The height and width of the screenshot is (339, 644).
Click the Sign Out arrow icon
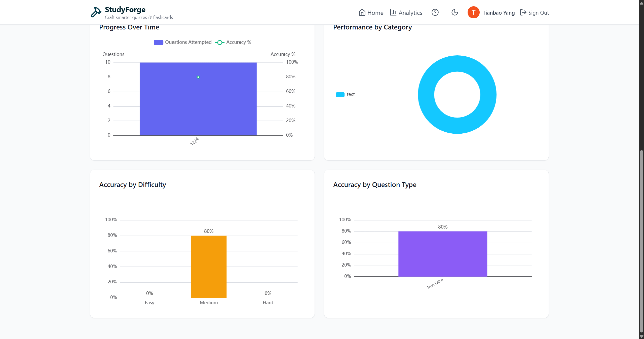pos(523,13)
